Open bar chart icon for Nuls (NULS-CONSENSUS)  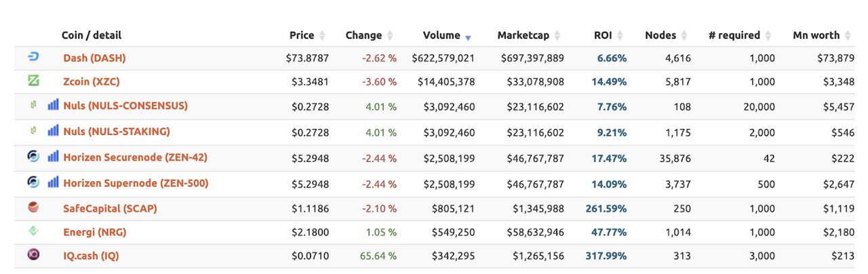(54, 105)
